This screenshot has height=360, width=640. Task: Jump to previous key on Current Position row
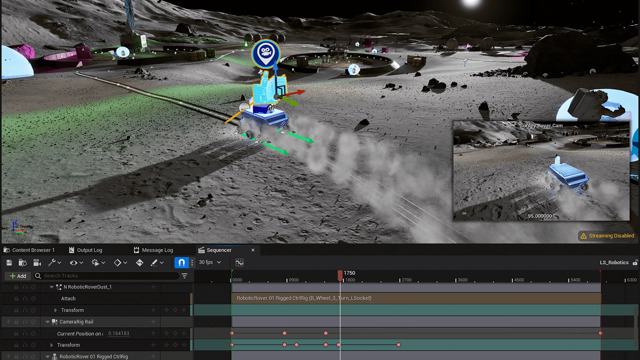coord(167,333)
